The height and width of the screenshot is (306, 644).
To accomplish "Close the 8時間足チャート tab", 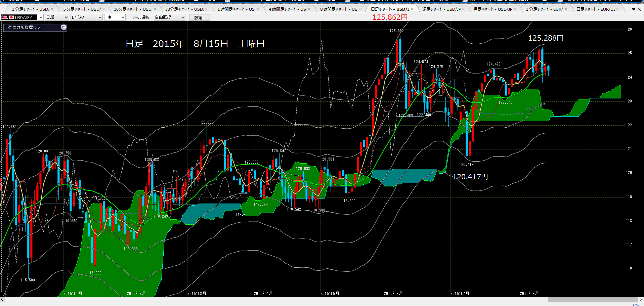I will point(360,9).
